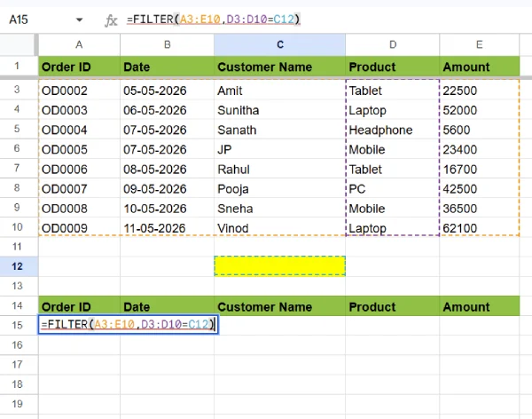Click customer name cell Pooja
This screenshot has height=419, width=532.
(279, 189)
